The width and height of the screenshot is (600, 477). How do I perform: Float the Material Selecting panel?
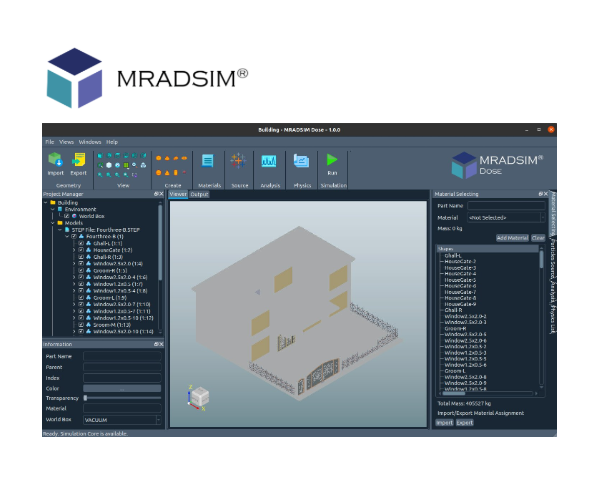coord(541,194)
